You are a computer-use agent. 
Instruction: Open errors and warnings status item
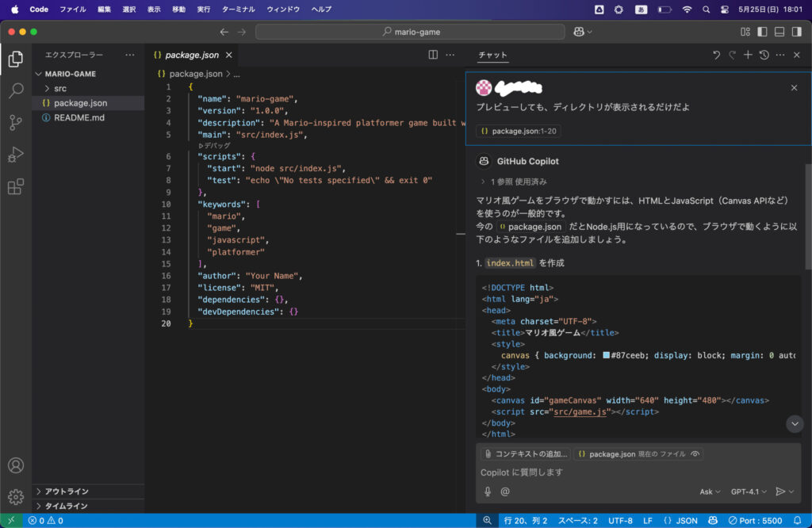point(45,521)
